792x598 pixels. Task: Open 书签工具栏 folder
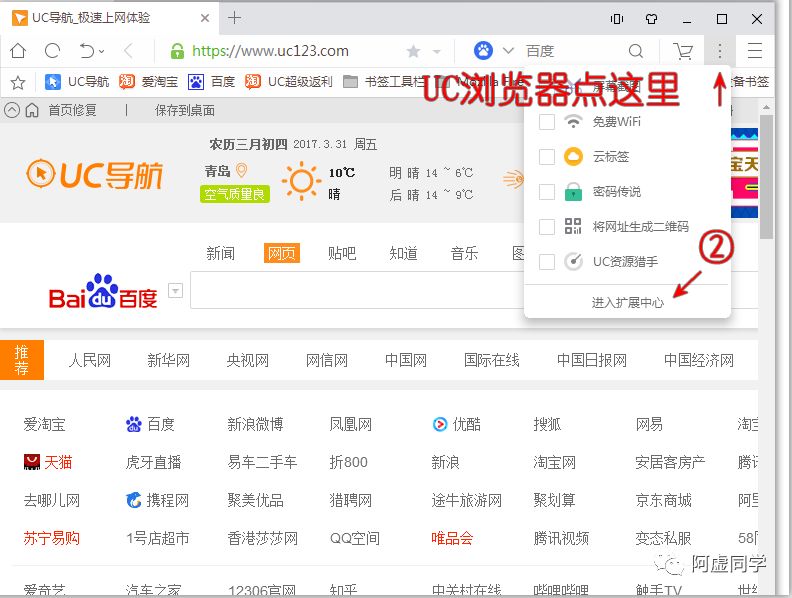(x=384, y=82)
